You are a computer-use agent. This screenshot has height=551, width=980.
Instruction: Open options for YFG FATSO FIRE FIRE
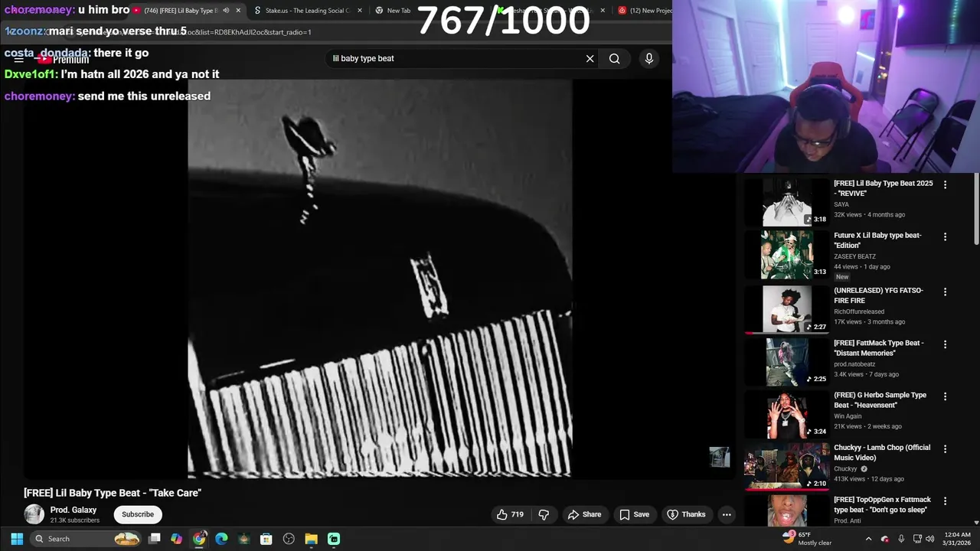tap(945, 292)
